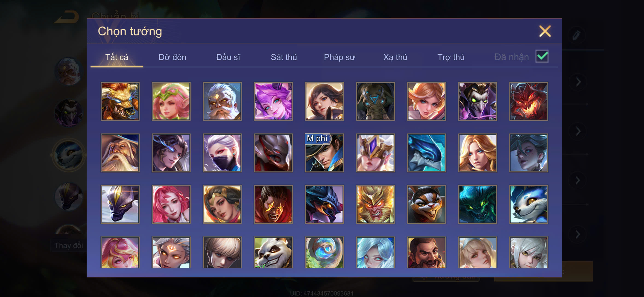Switch to the 'Pháp sư' tab

(x=339, y=57)
